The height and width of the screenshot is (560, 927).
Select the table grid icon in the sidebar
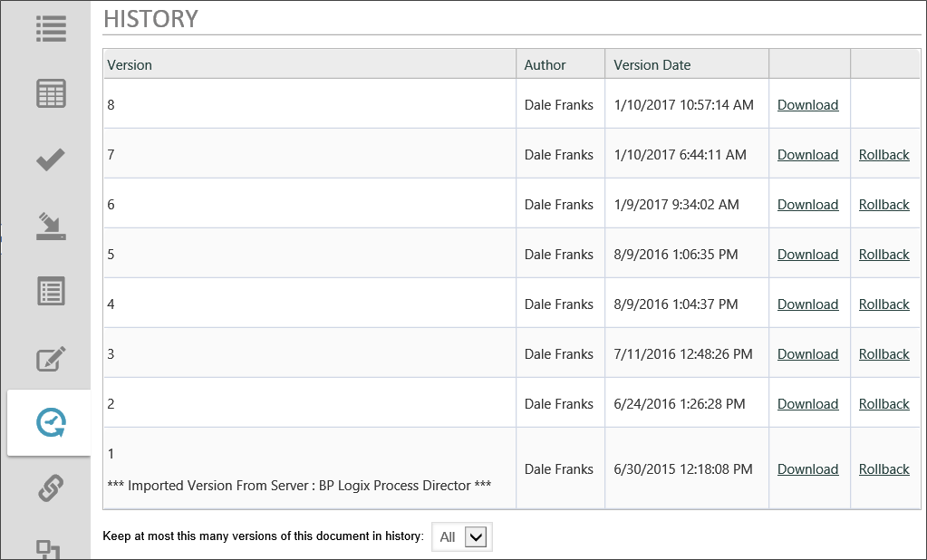click(50, 93)
